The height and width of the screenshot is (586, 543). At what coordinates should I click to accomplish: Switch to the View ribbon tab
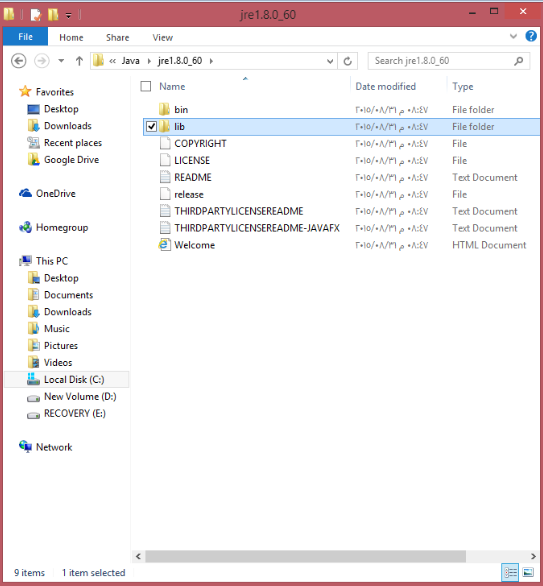coord(163,37)
